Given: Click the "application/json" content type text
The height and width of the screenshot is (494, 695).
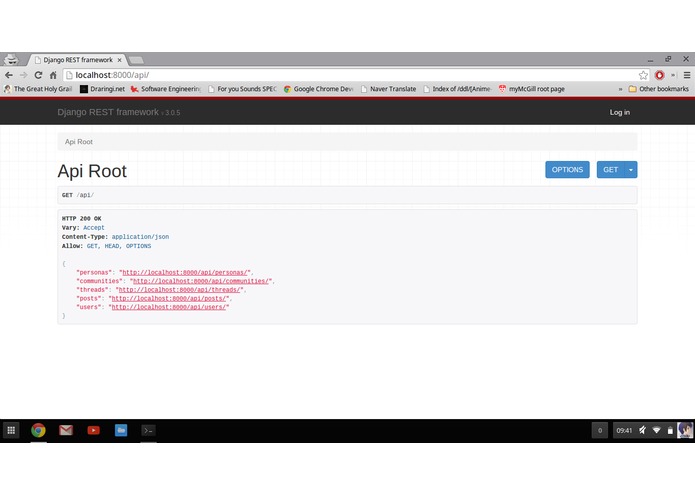Looking at the screenshot, I should click(140, 237).
